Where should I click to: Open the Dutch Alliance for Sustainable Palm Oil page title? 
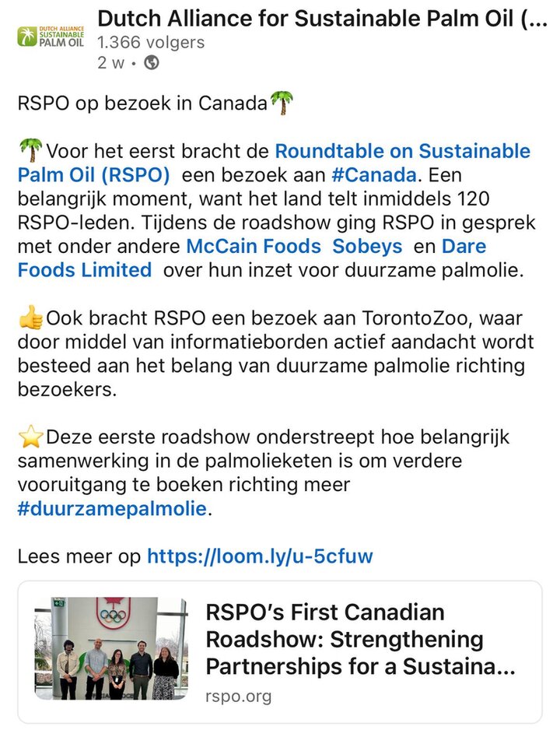click(322, 18)
